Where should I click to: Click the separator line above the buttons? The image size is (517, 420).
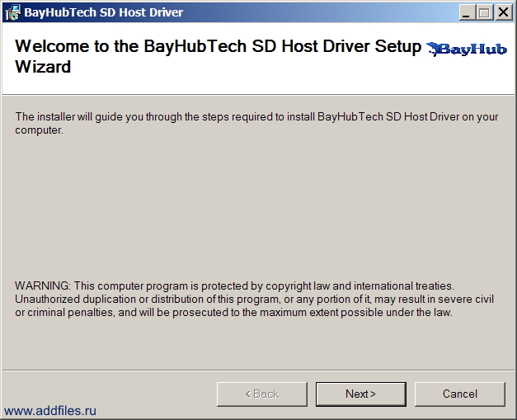click(x=258, y=369)
